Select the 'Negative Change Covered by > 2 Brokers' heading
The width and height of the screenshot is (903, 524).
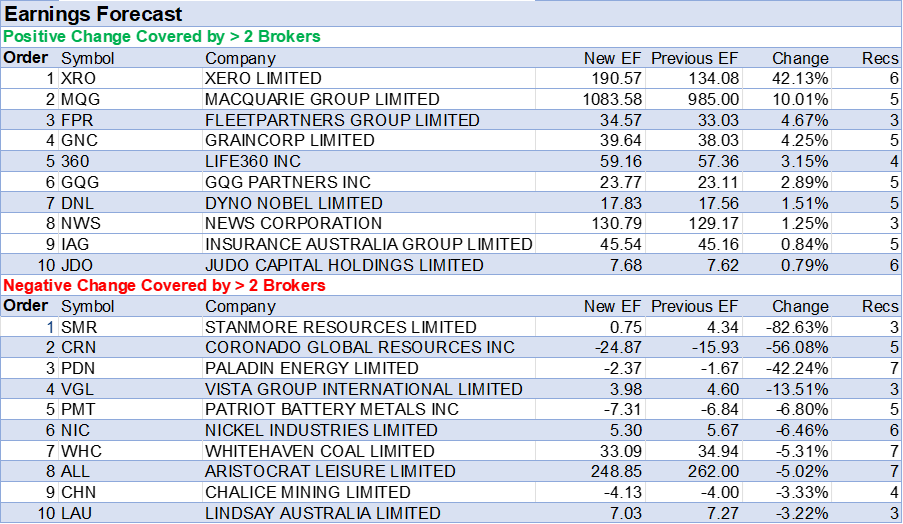[165, 285]
